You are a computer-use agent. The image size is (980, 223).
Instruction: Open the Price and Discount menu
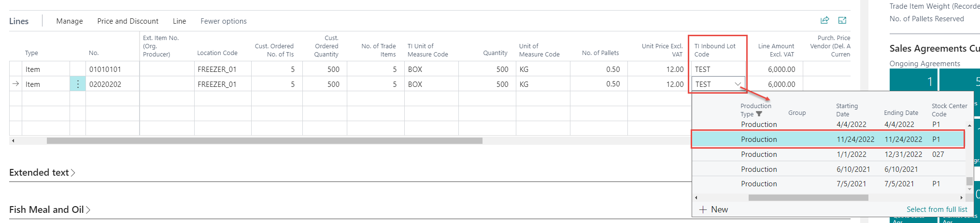tap(128, 21)
